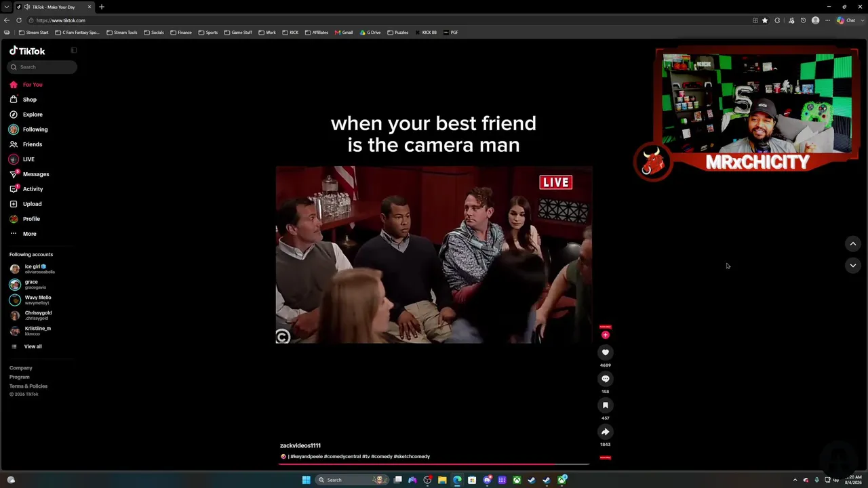This screenshot has height=488, width=868.
Task: Click the address bar URL
Action: pos(61,20)
